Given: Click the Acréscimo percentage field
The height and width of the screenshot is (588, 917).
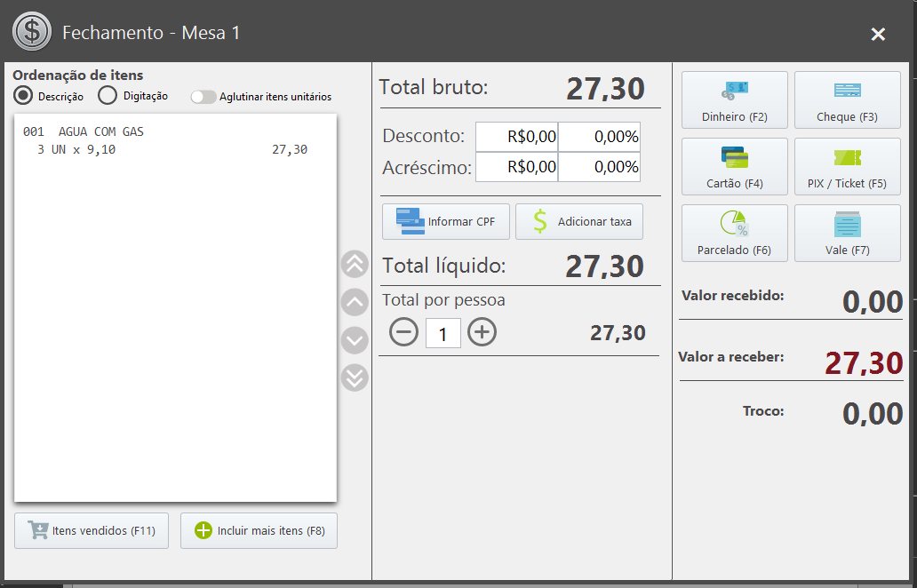Looking at the screenshot, I should [600, 167].
